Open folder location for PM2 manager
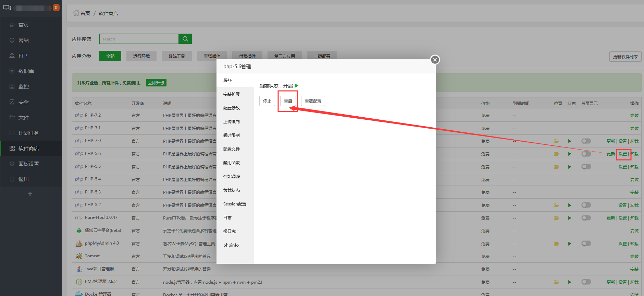Viewport: 644px width, 296px height. (556, 282)
